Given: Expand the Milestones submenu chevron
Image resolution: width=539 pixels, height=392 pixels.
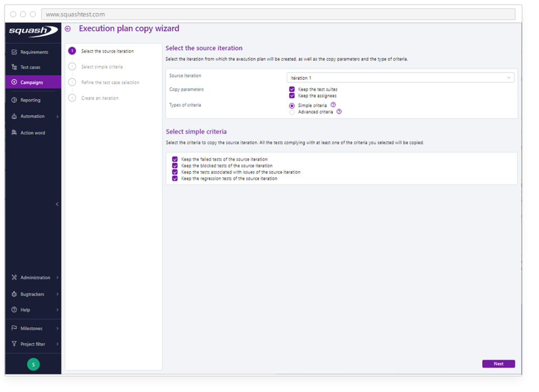Looking at the screenshot, I should click(57, 328).
